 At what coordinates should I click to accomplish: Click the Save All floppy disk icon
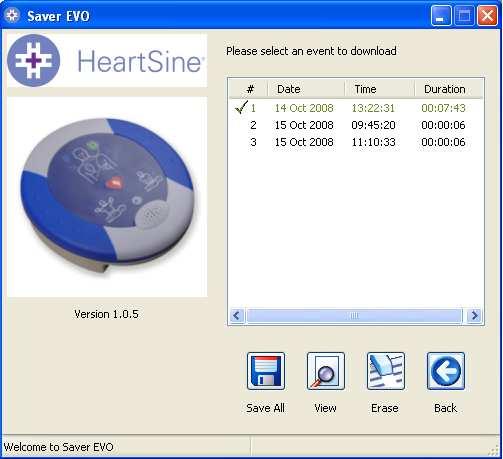266,371
